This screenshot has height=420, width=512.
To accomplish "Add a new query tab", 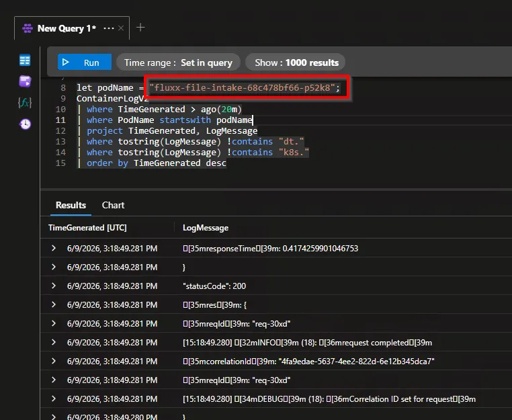I will (x=140, y=28).
